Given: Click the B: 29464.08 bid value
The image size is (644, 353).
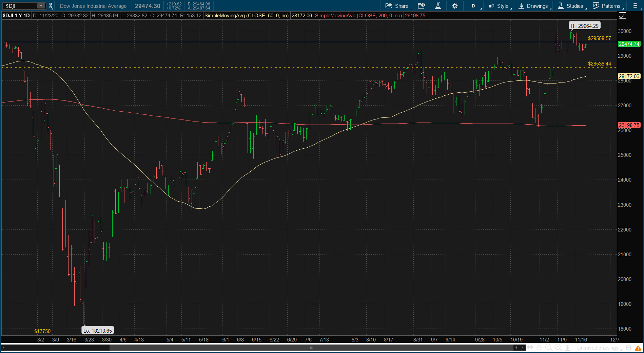Looking at the screenshot, I should (x=199, y=4).
